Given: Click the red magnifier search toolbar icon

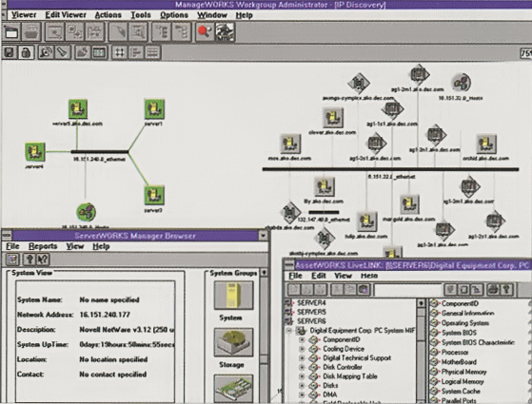Looking at the screenshot, I should point(205,32).
